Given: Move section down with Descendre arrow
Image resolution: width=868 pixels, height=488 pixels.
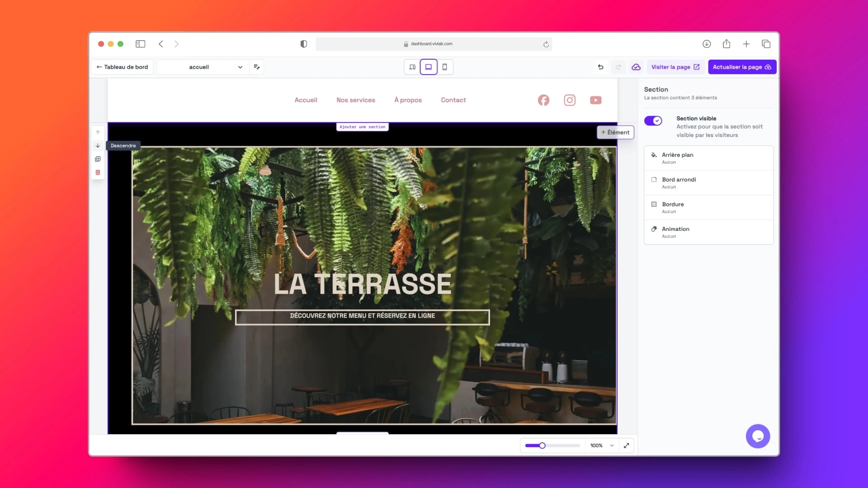Looking at the screenshot, I should tap(98, 146).
